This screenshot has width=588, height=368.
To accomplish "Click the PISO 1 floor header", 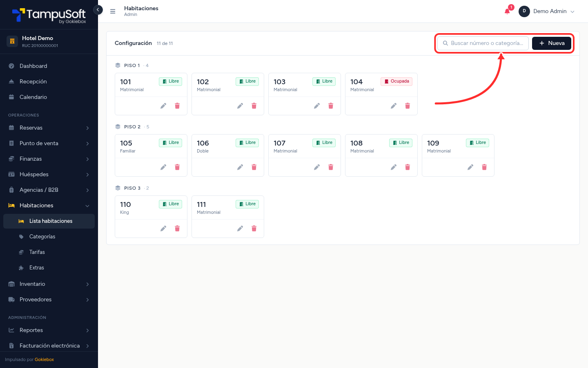I will pos(132,65).
